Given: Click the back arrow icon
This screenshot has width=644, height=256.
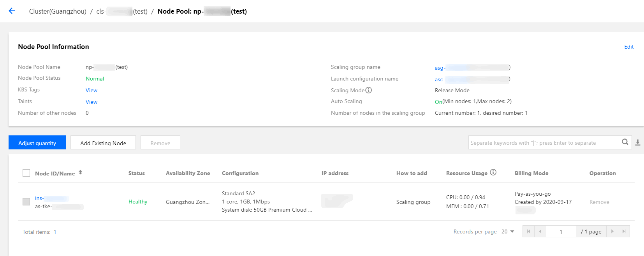Looking at the screenshot, I should (x=12, y=11).
